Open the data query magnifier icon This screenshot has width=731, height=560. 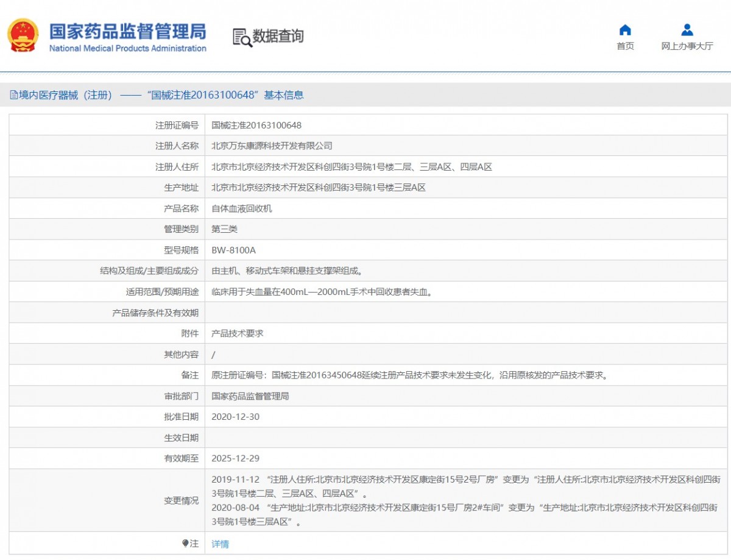242,37
